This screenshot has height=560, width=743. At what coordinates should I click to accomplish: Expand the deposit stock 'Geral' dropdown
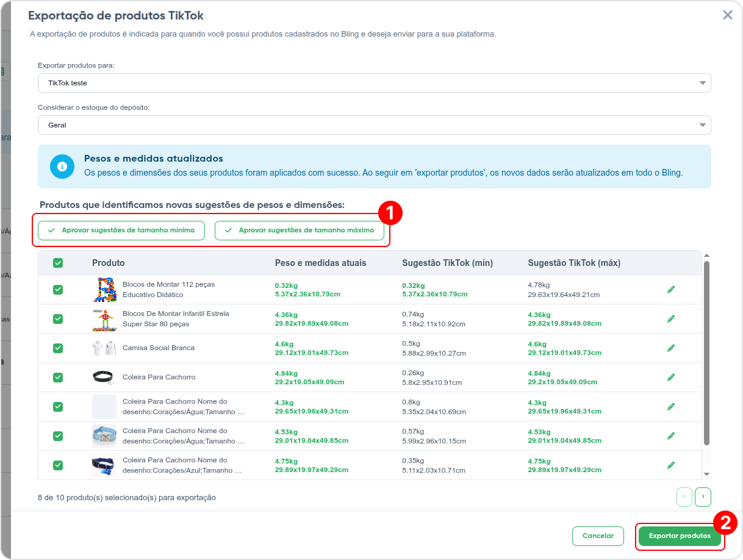click(x=374, y=125)
